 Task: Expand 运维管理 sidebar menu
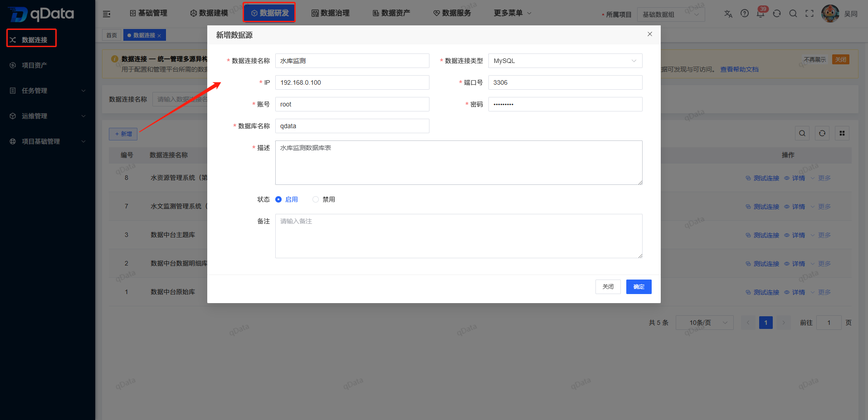[48, 116]
